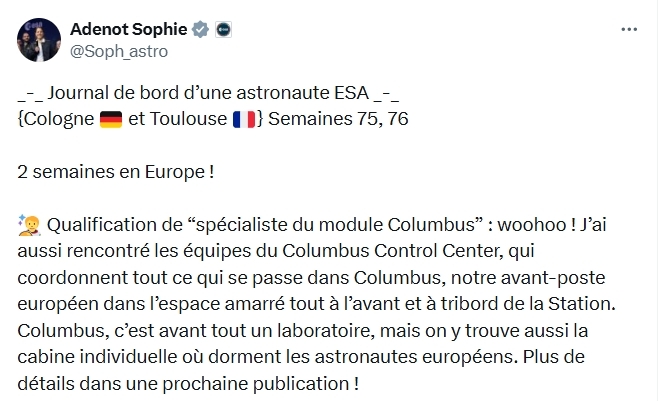Viewport: 659px width, 401px height.
Task: Open Adenot Sophie's profile picture
Action: pos(38,39)
